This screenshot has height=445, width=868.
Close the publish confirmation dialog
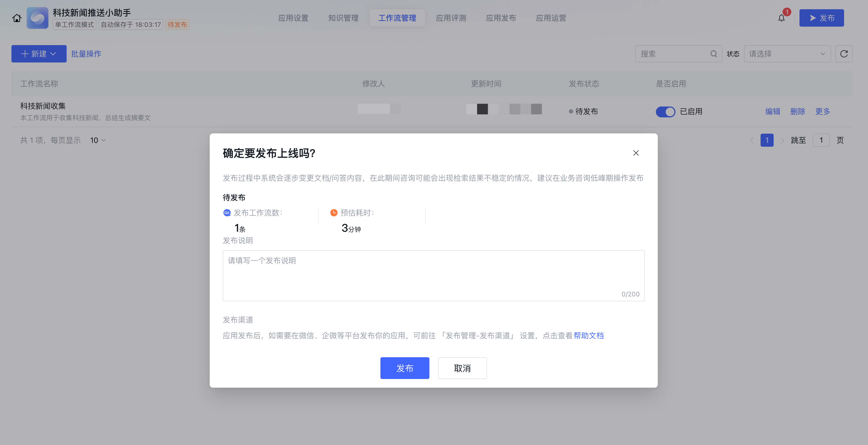[x=635, y=153]
